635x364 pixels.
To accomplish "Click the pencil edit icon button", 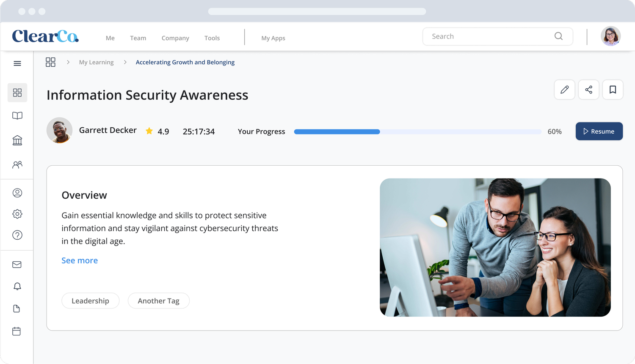I will 565,90.
